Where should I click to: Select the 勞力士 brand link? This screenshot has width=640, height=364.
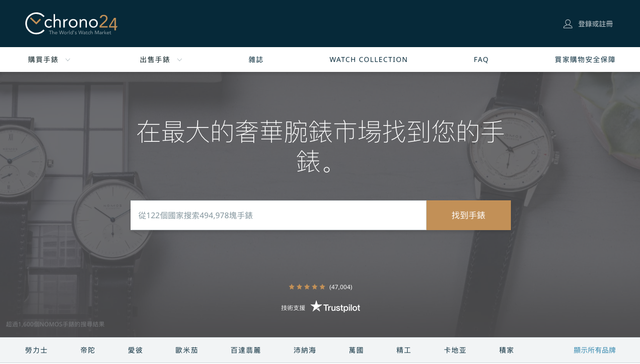coord(36,350)
